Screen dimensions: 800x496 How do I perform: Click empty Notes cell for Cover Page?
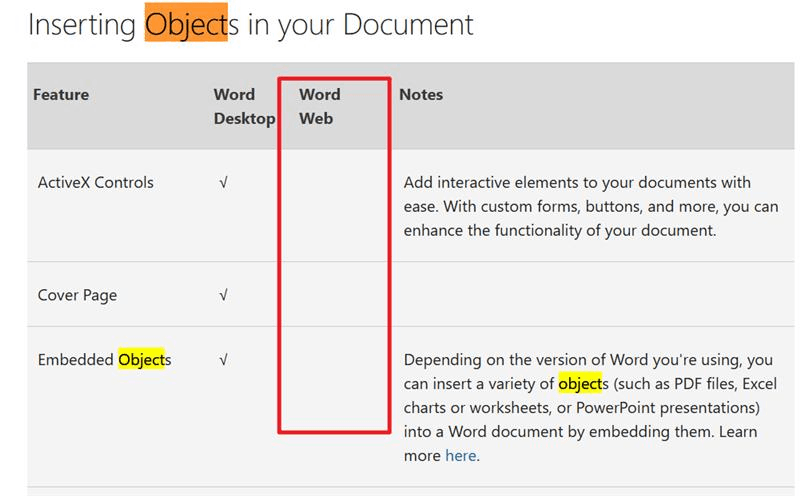(x=593, y=294)
